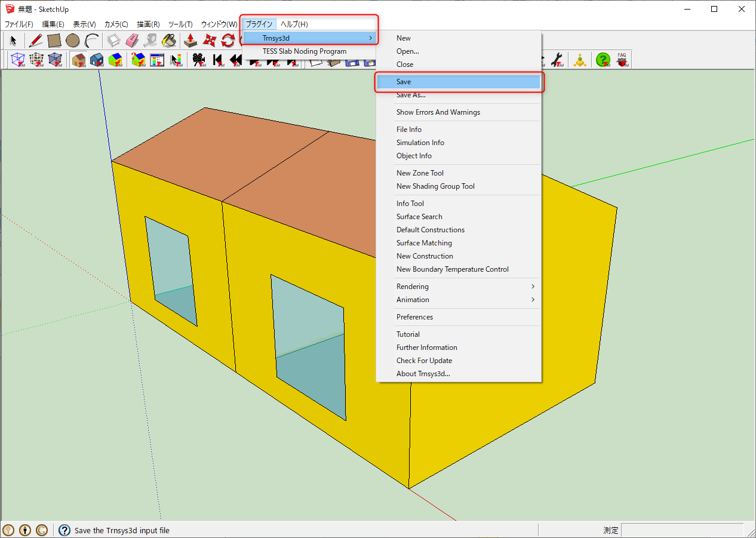Select the Pencil line tool
Image resolution: width=756 pixels, height=538 pixels.
pyautogui.click(x=35, y=40)
